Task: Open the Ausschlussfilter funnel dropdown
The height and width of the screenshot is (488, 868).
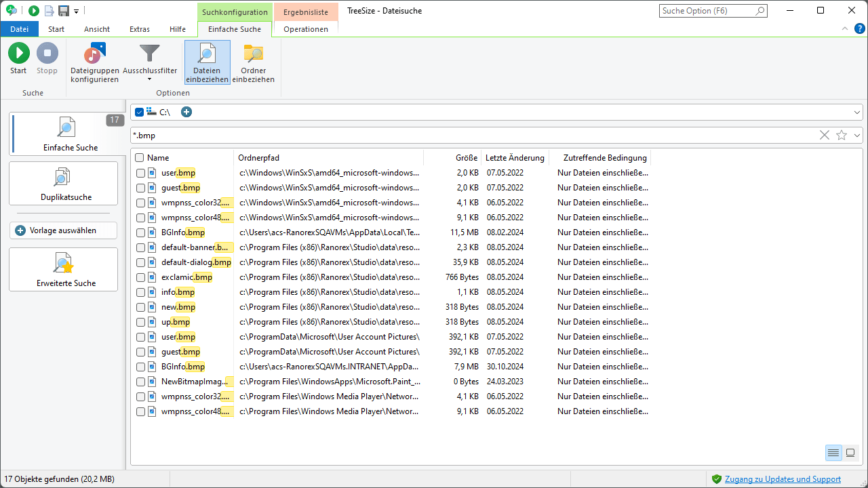Action: tap(150, 62)
